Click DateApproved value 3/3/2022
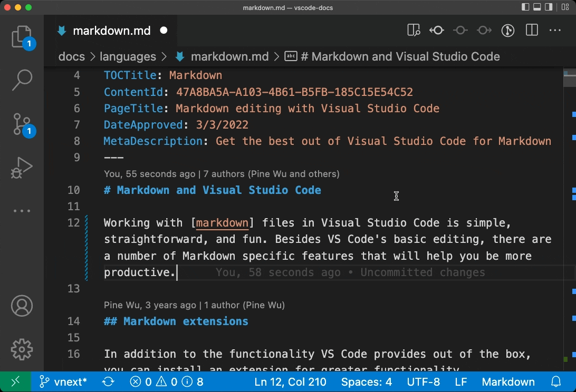 pyautogui.click(x=222, y=125)
